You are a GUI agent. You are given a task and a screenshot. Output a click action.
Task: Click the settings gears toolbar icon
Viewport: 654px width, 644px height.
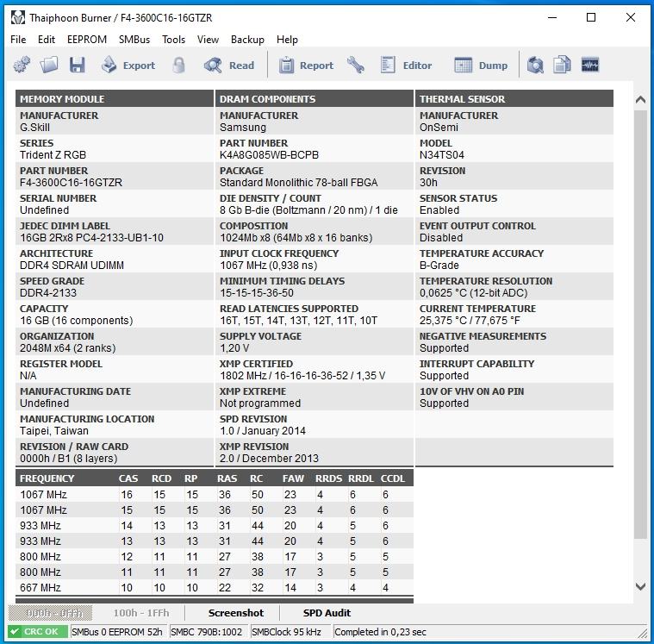pos(22,66)
